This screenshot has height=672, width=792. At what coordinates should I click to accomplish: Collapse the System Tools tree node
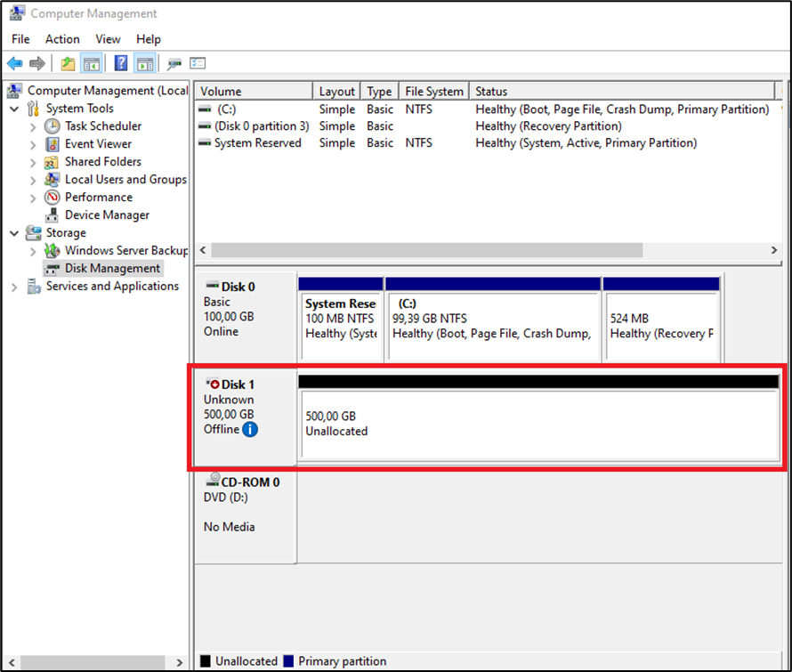coord(14,109)
